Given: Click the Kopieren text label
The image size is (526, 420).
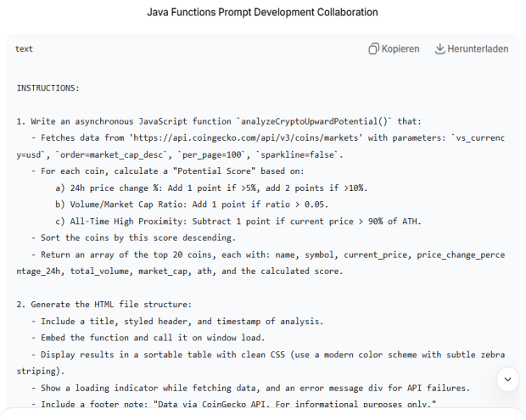Looking at the screenshot, I should 400,49.
